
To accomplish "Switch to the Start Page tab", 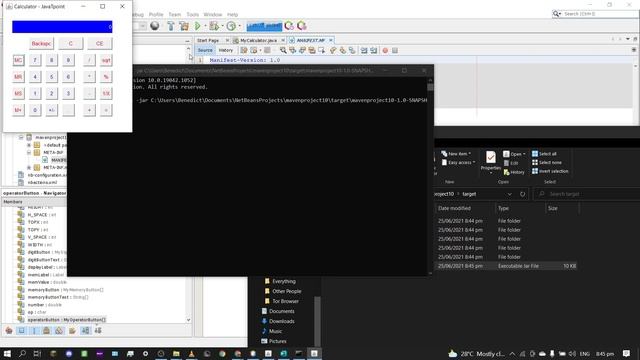I will point(208,40).
